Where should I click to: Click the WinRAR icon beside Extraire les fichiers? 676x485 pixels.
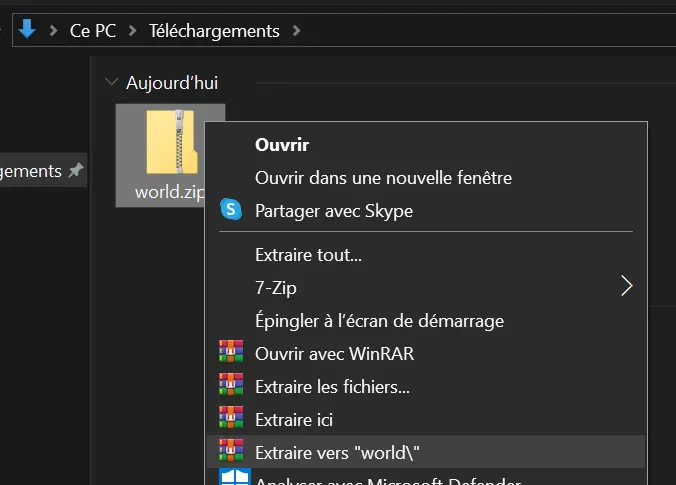pyautogui.click(x=231, y=386)
